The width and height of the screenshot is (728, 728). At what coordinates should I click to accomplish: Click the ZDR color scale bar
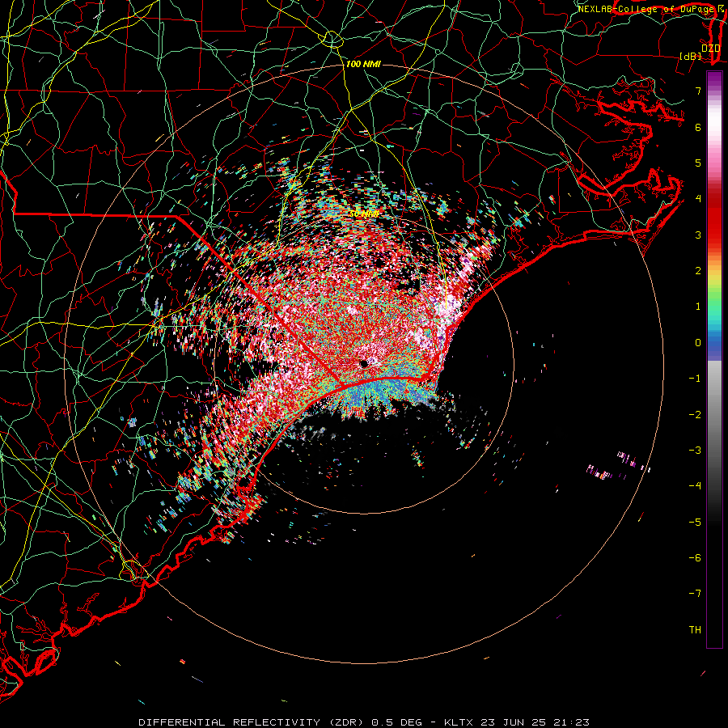tap(714, 359)
